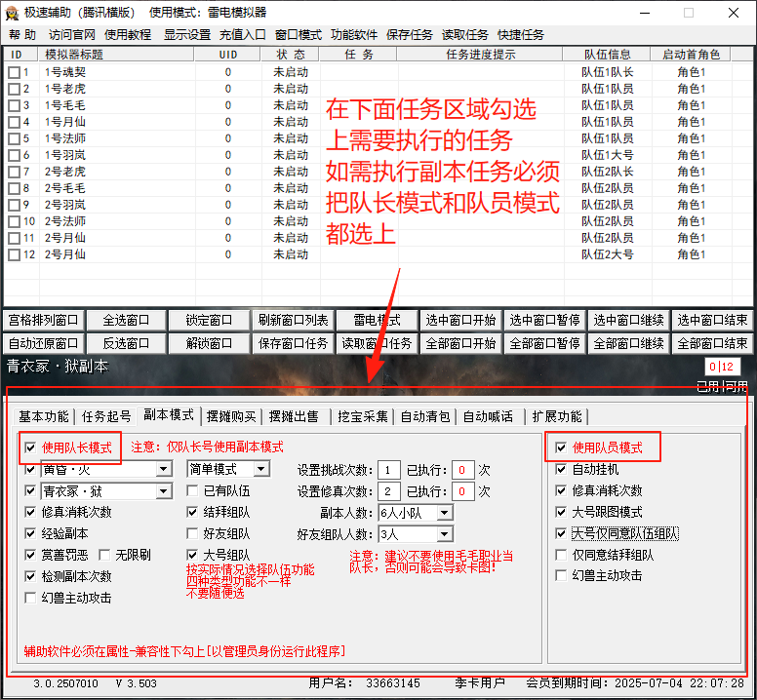Enable the 无限刷 checkbox
The height and width of the screenshot is (700, 757).
tap(104, 555)
